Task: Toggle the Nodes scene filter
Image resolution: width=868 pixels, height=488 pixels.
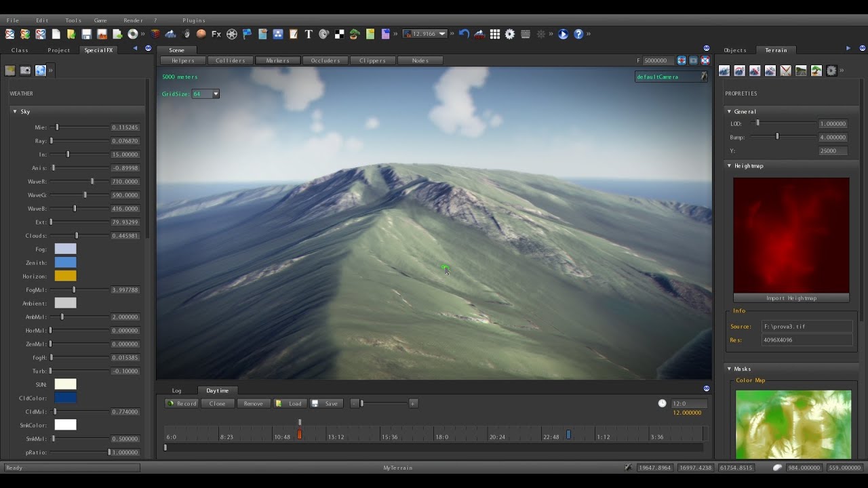Action: 420,60
